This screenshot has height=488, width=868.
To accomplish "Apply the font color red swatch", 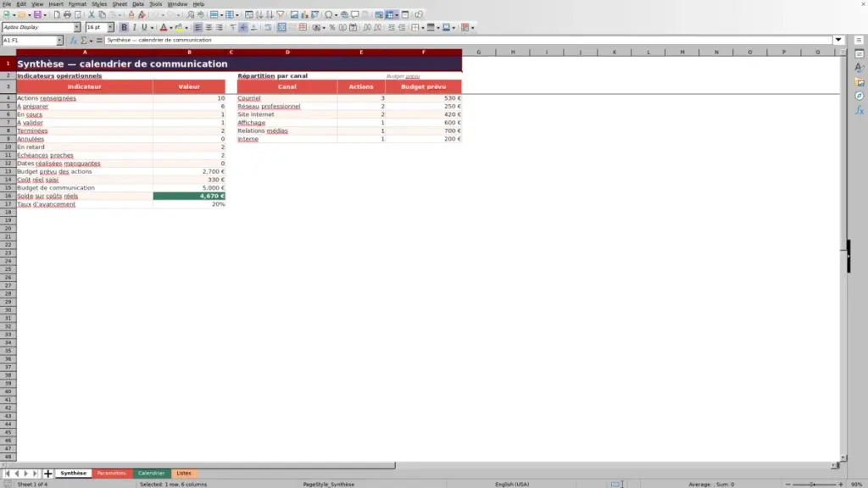I will (164, 28).
